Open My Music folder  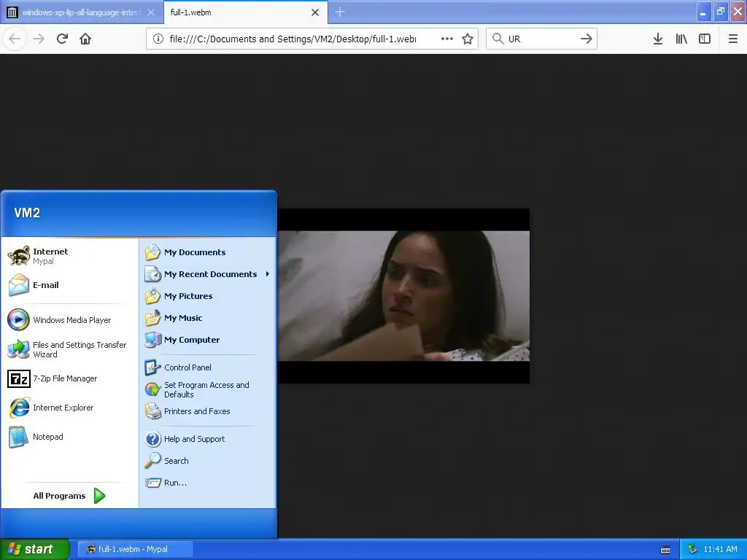click(207, 318)
